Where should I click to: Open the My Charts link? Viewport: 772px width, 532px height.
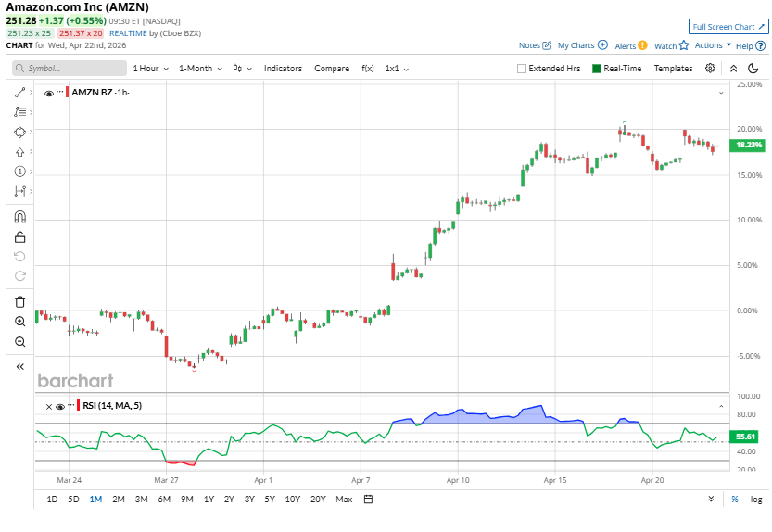click(582, 45)
